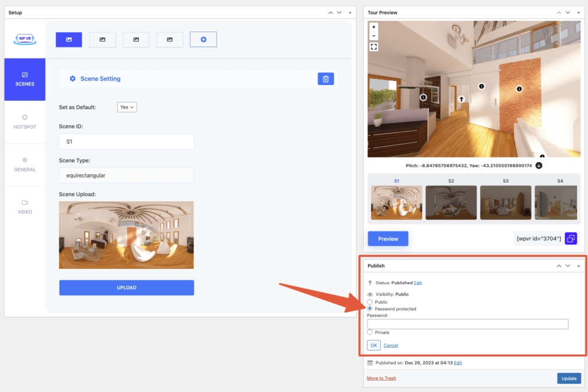This screenshot has height=392, width=588.
Task: Open the Hotspot sidebar tab
Action: click(x=25, y=122)
